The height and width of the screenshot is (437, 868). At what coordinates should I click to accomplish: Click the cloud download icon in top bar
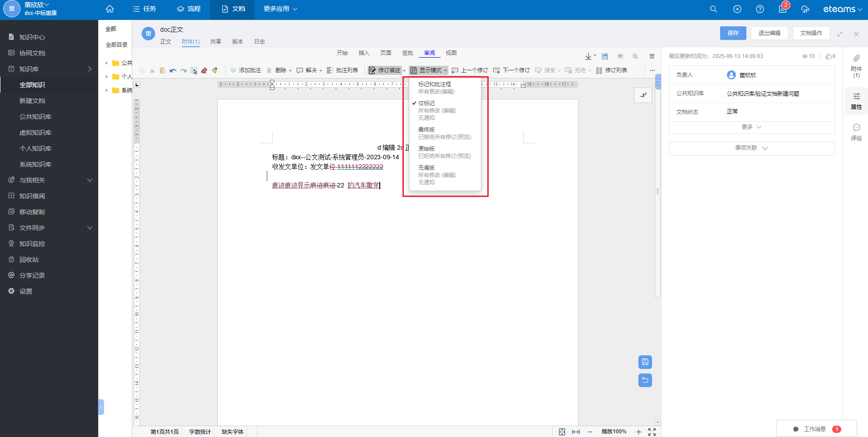[x=805, y=9]
